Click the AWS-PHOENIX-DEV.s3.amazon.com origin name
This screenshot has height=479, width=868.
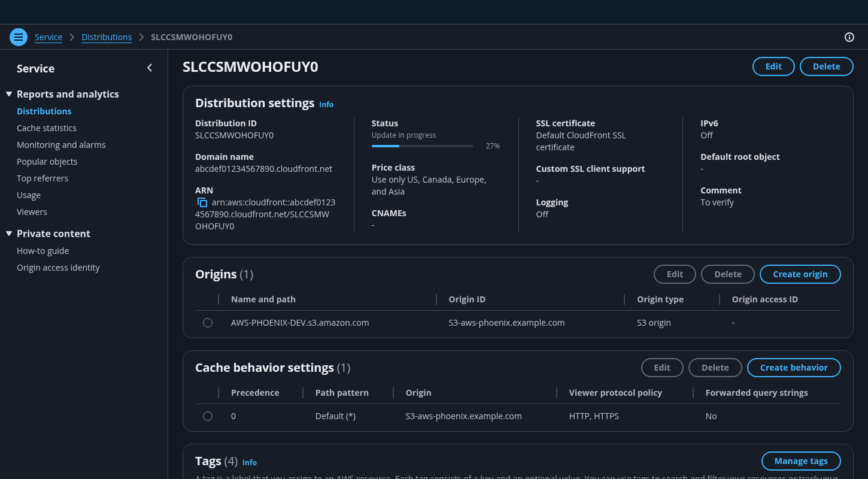point(300,323)
